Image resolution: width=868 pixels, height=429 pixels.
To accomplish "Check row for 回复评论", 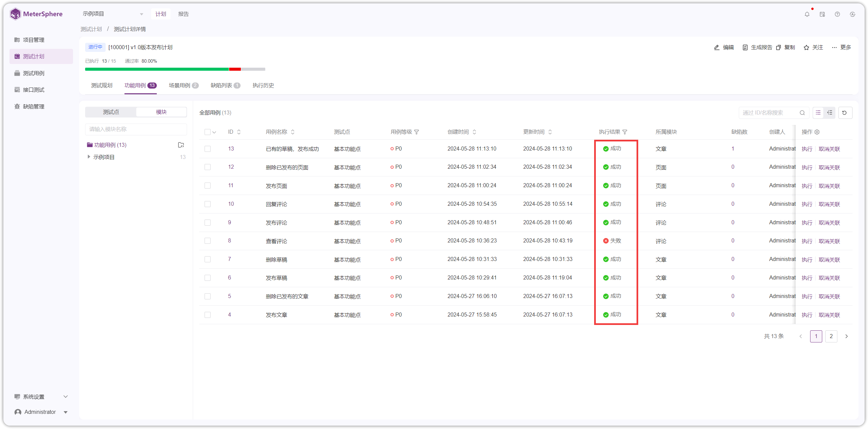I will (208, 204).
